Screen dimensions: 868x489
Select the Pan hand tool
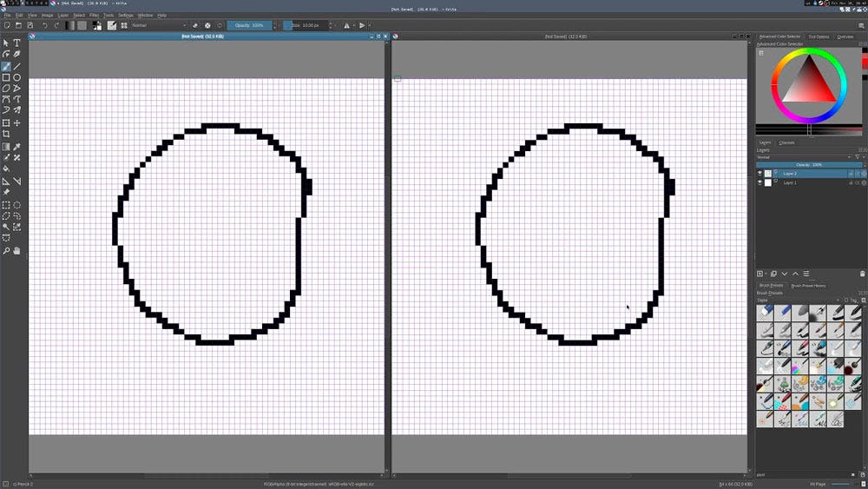pyautogui.click(x=16, y=251)
